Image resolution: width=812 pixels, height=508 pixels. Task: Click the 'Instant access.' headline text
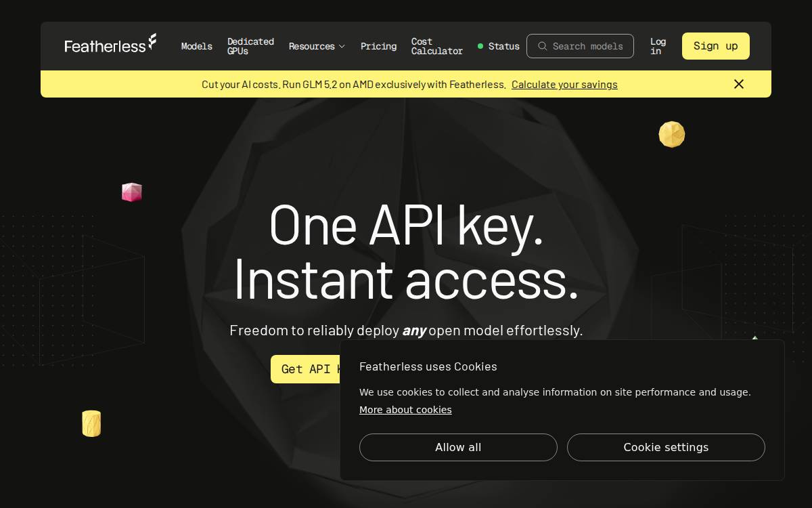pos(406,278)
